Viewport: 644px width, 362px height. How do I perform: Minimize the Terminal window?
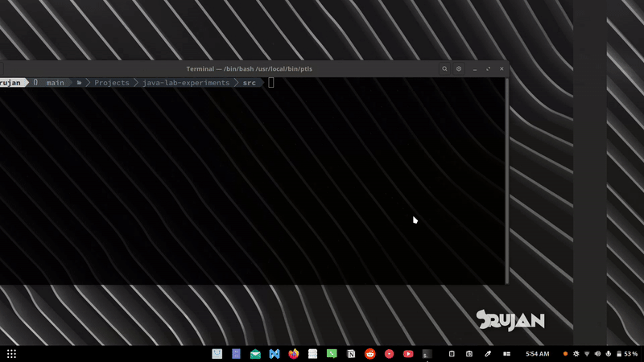coord(475,69)
